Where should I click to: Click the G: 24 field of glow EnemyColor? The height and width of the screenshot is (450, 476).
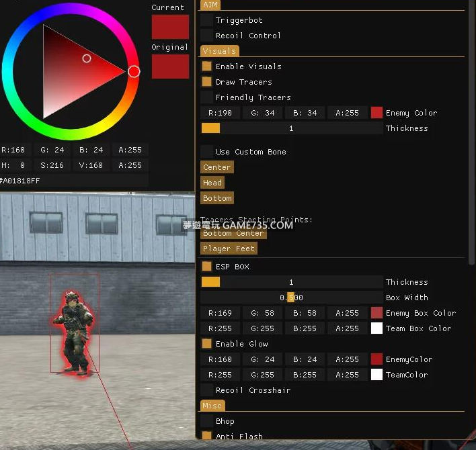[263, 359]
